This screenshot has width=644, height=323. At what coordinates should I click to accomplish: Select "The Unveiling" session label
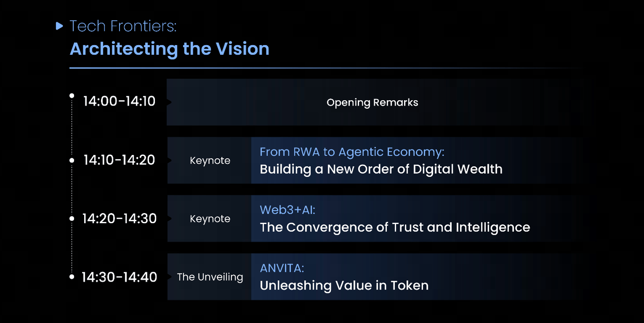210,277
